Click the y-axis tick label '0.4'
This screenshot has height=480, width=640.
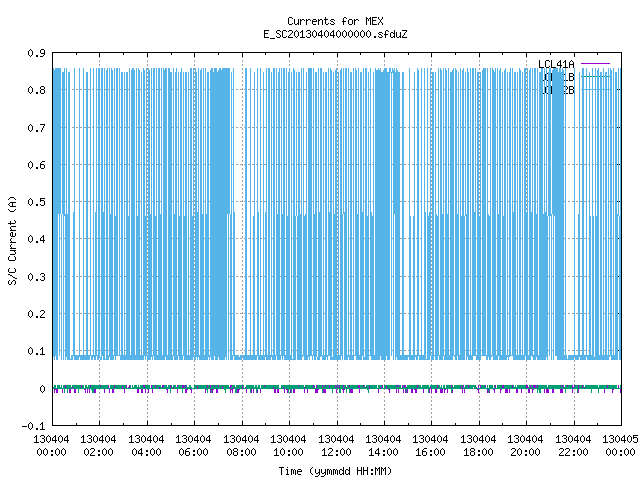pyautogui.click(x=36, y=239)
